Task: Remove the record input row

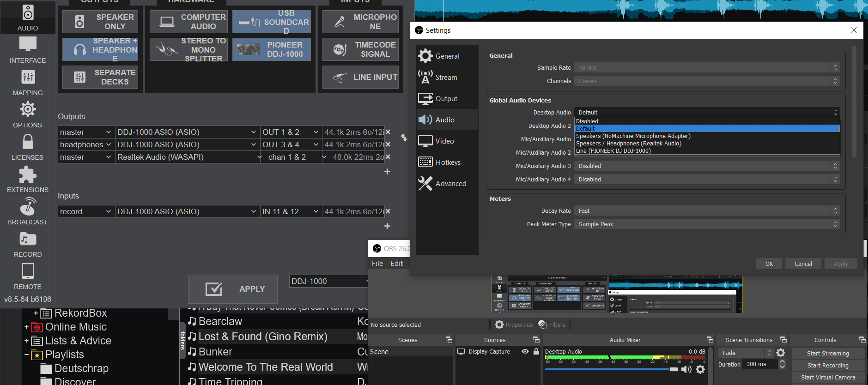Action: tap(388, 211)
